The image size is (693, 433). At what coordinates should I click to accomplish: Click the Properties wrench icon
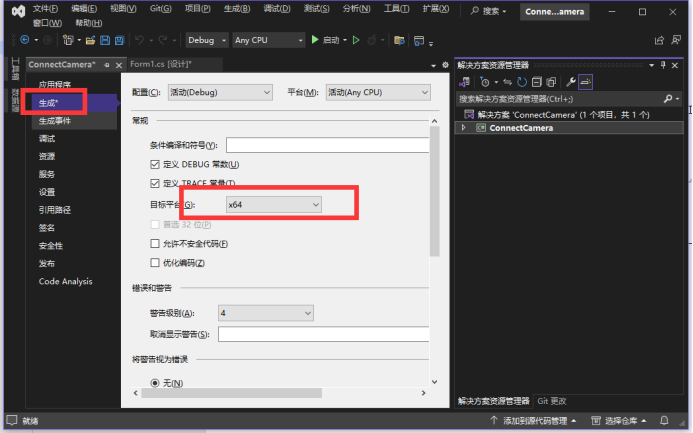coord(571,82)
